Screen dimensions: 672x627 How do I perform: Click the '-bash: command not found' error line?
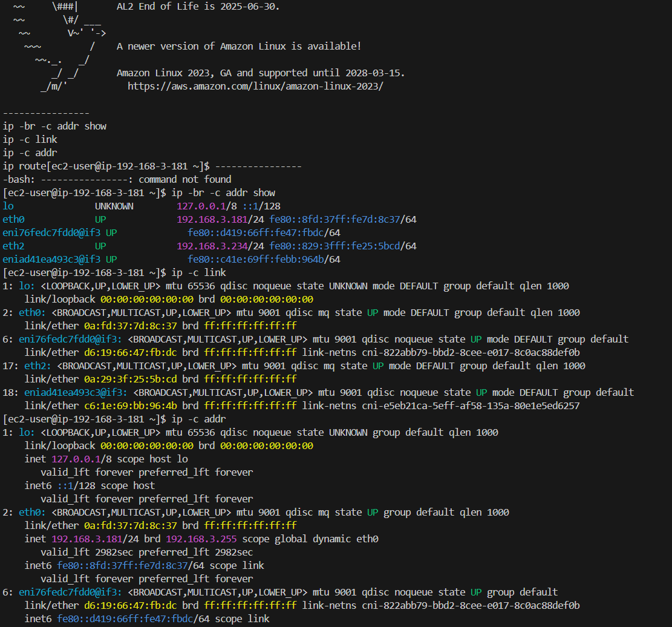click(117, 179)
